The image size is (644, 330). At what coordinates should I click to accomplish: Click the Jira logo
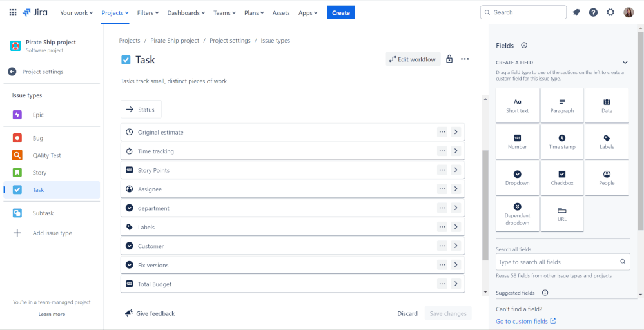tap(35, 12)
